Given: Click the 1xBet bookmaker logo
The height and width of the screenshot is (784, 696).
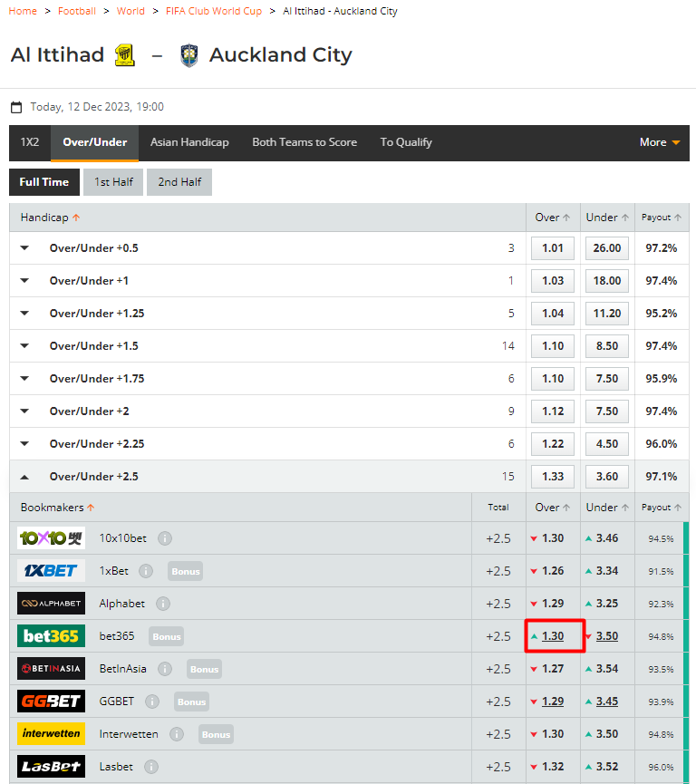Looking at the screenshot, I should click(52, 571).
